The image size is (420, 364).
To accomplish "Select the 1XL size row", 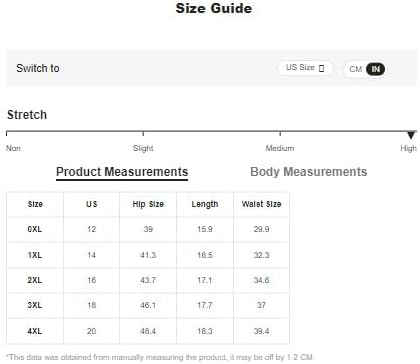I will (148, 255).
